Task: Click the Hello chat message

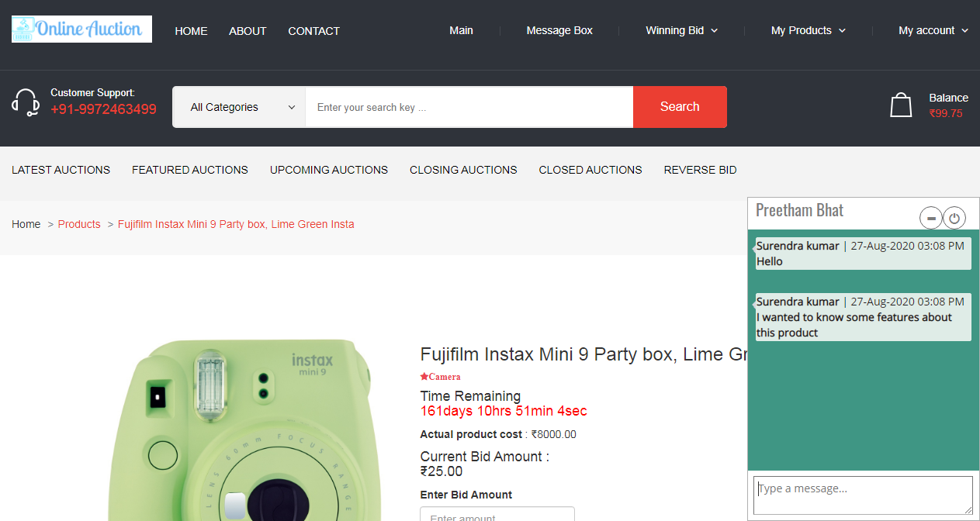Action: [x=864, y=254]
